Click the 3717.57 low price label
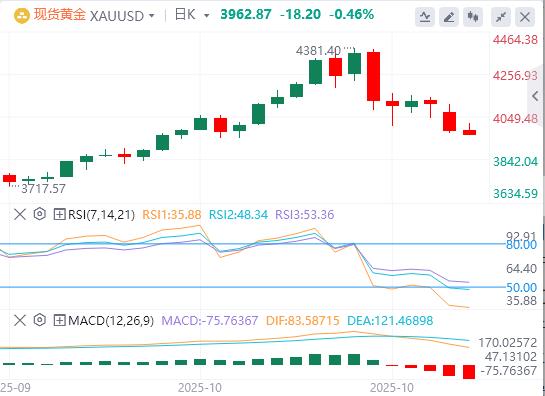545x396 pixels. click(x=43, y=189)
